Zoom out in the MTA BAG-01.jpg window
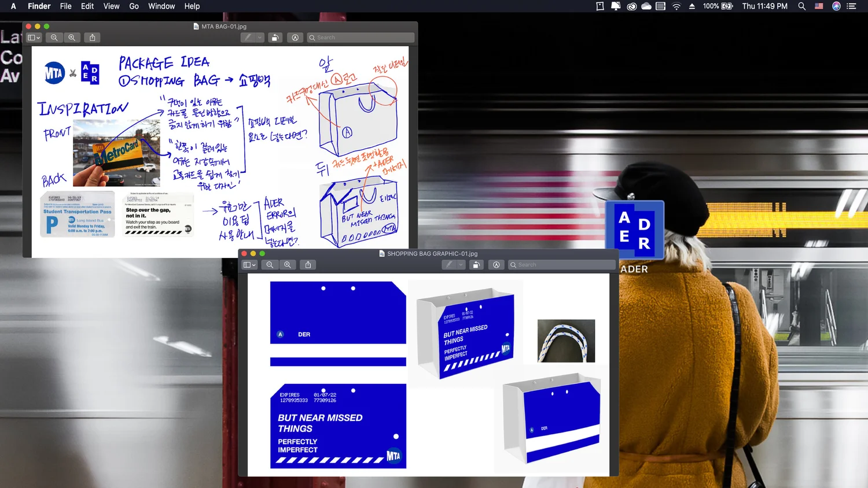The width and height of the screenshot is (868, 488). 54,38
